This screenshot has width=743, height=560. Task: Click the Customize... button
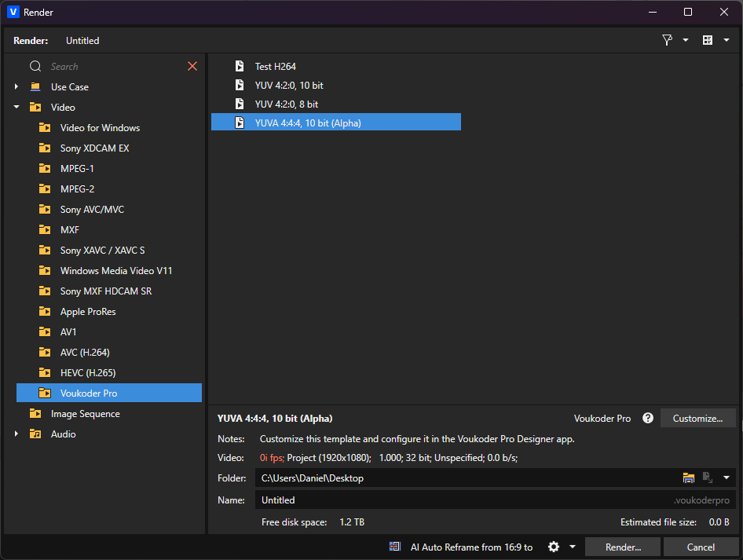[697, 418]
